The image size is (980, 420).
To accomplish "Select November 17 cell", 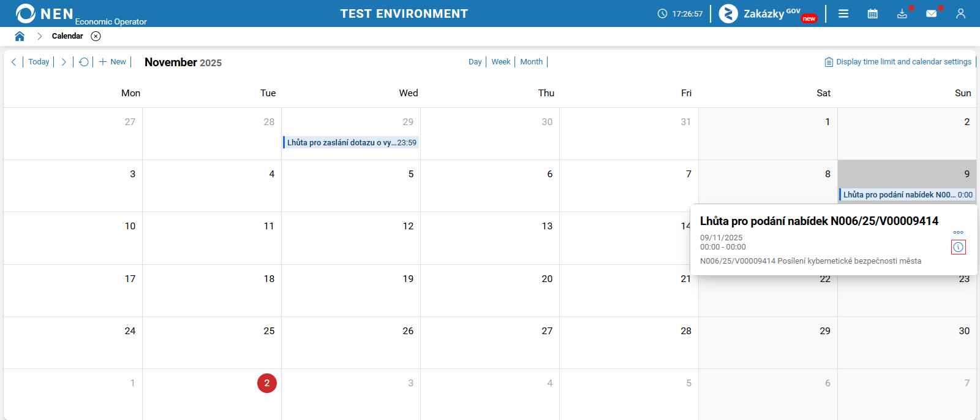I will click(73, 291).
